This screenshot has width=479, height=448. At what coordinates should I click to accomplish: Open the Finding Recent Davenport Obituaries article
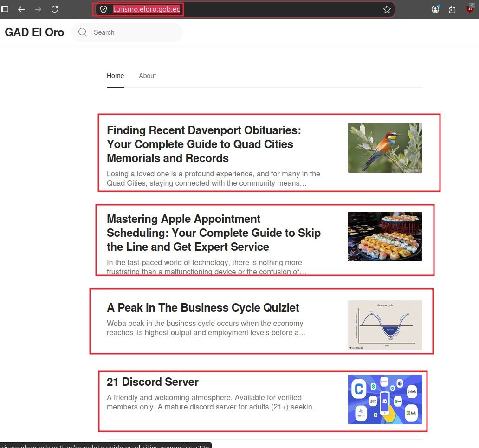pos(204,144)
